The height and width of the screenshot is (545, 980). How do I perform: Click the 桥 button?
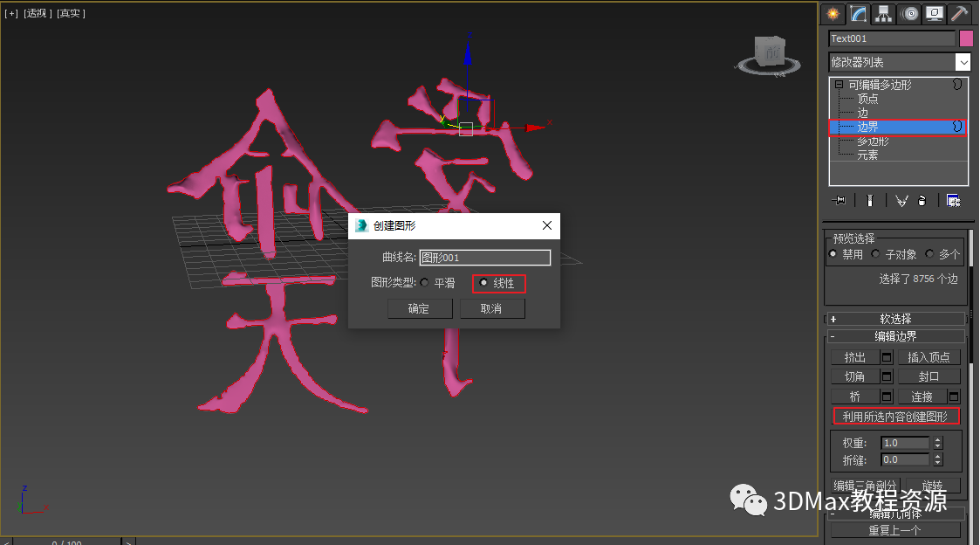pyautogui.click(x=855, y=397)
